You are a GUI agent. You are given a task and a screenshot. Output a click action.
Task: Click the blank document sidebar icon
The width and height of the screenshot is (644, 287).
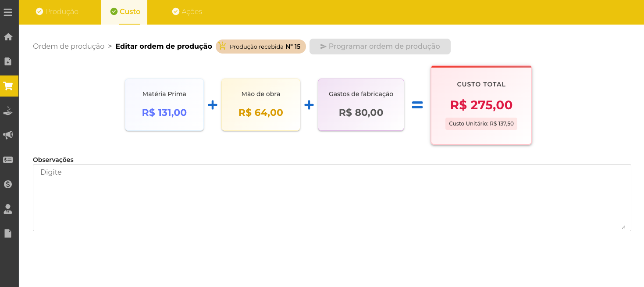point(8,233)
